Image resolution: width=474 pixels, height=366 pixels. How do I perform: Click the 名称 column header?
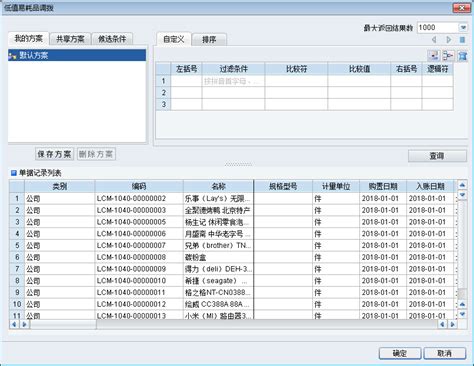pos(218,186)
